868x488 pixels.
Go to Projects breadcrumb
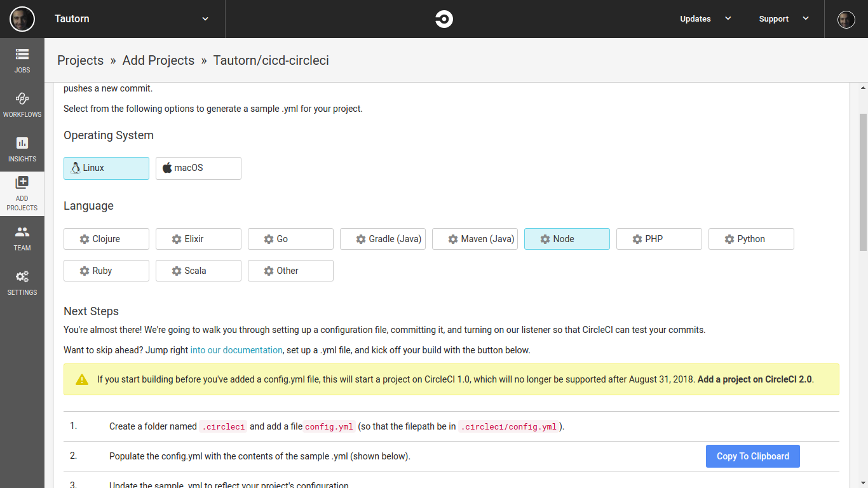[80, 60]
